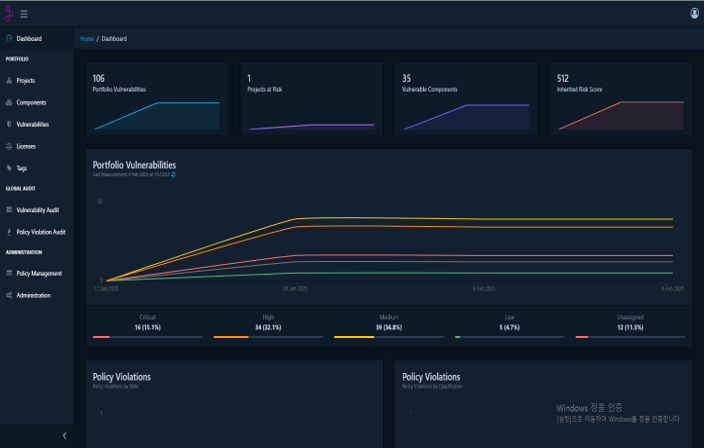
Task: Select the Inherited Risk Score card
Action: [x=620, y=99]
